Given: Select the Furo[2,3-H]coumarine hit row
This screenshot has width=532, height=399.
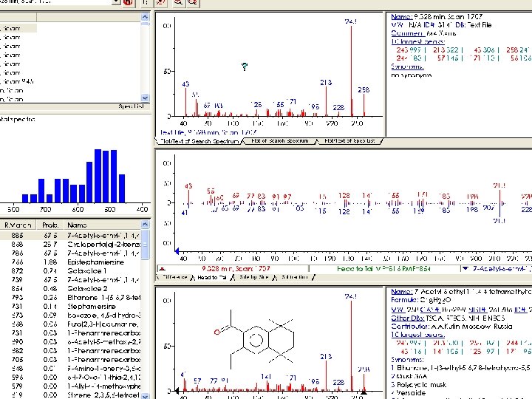Looking at the screenshot, I should coord(70,324).
